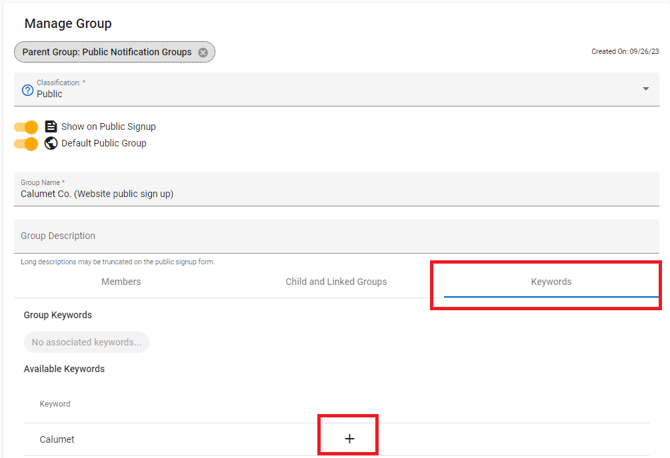Add the Calumet keyword with plus icon
This screenshot has height=458, width=670.
[x=349, y=439]
